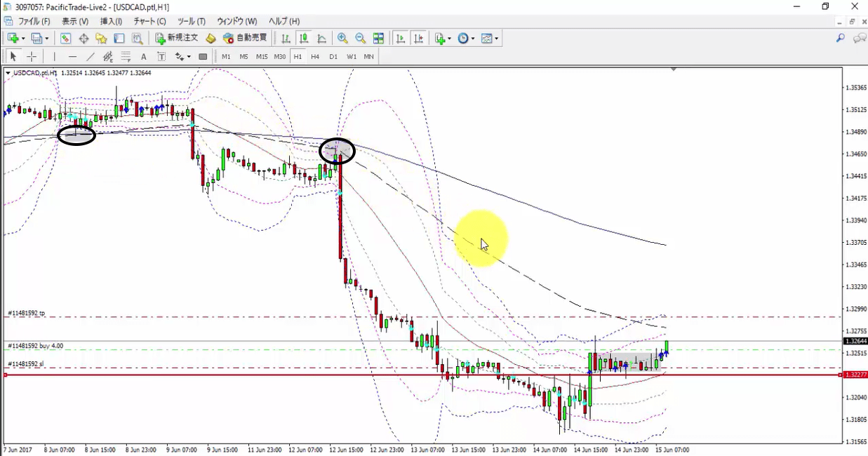Viewport: 868px width, 456px height.
Task: Select the text A tool
Action: (144, 57)
